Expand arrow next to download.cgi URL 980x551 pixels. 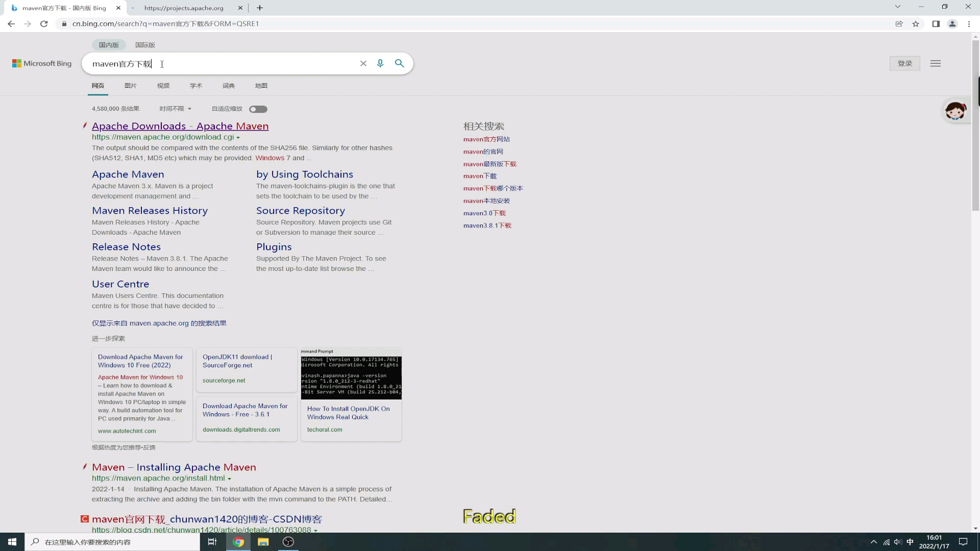(238, 138)
